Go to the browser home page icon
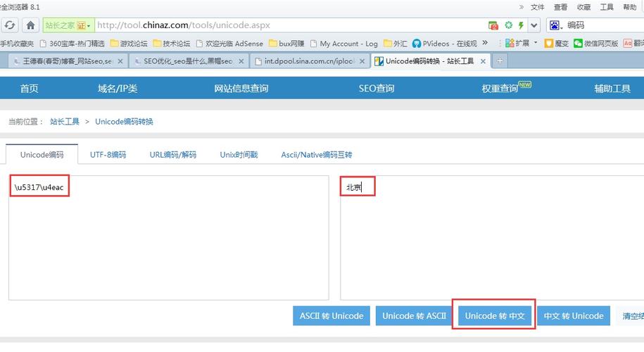The width and height of the screenshot is (644, 352). 30,25
